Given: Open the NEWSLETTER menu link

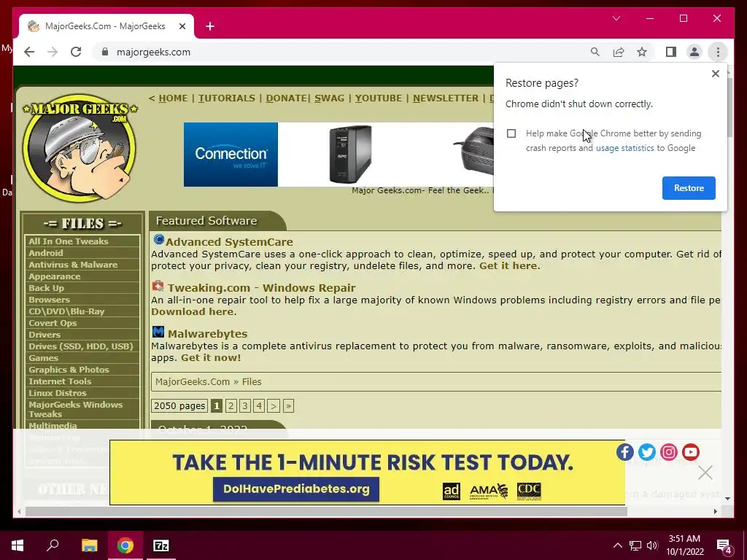Looking at the screenshot, I should click(446, 98).
